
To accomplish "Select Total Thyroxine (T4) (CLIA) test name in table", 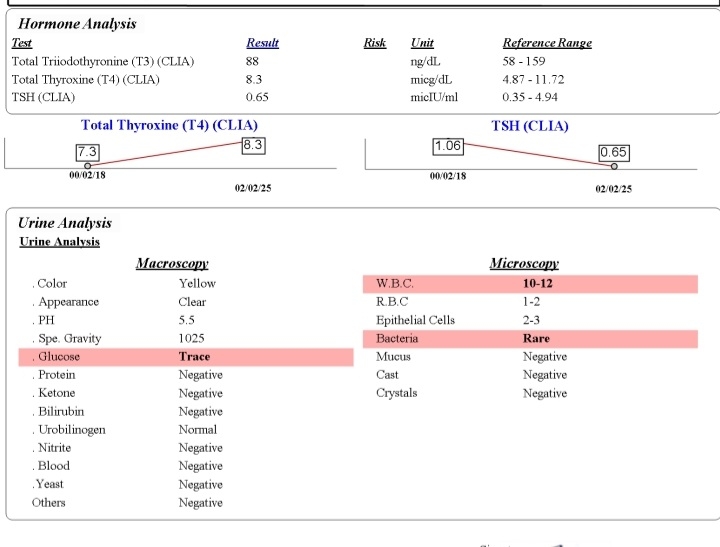I will tap(85, 79).
